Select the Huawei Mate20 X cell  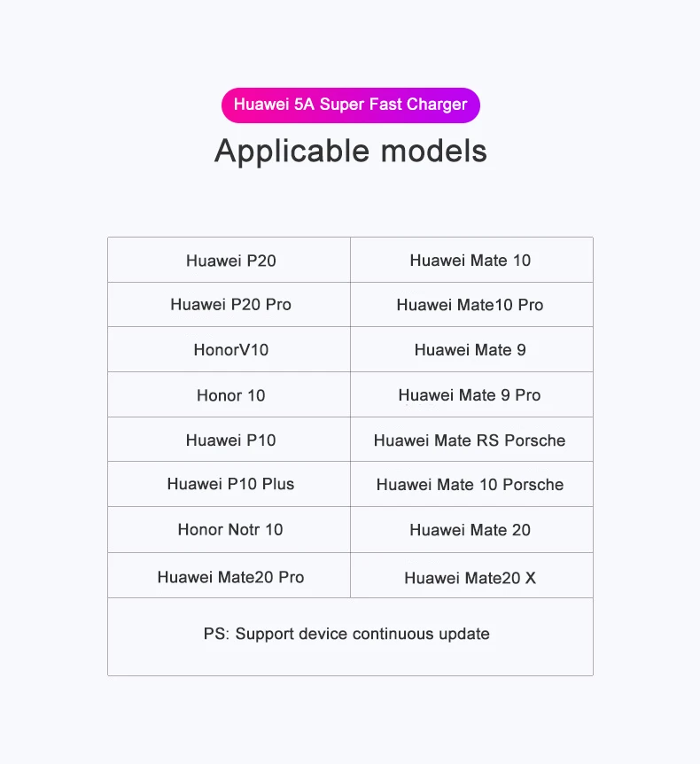tap(471, 578)
